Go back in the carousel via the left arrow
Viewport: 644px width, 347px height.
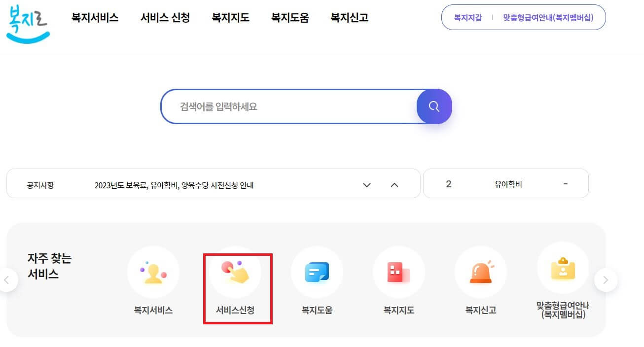[x=7, y=279]
